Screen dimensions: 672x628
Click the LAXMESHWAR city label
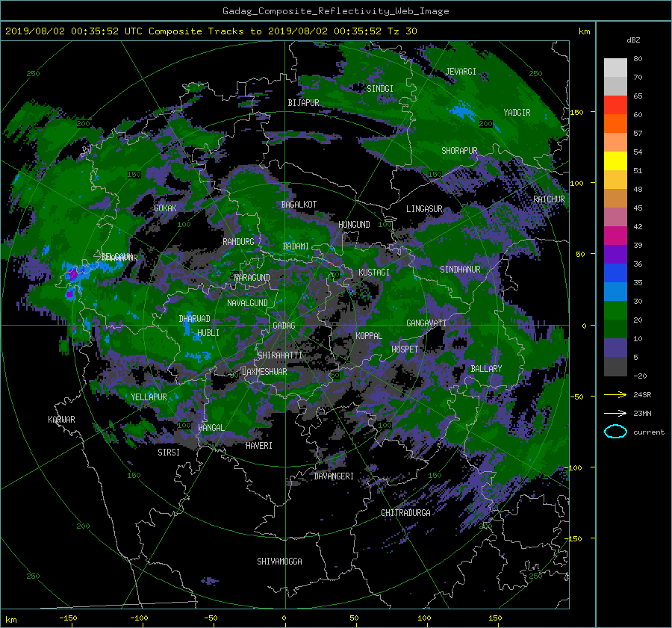point(264,372)
